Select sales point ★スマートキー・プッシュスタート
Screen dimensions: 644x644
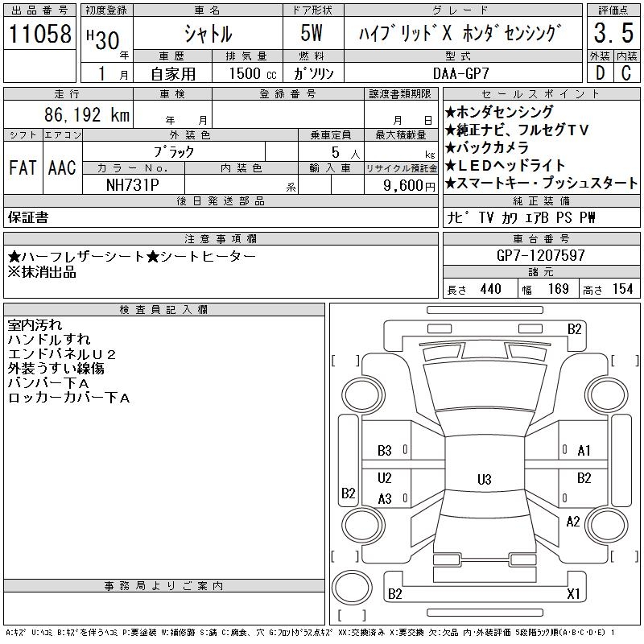pos(541,183)
